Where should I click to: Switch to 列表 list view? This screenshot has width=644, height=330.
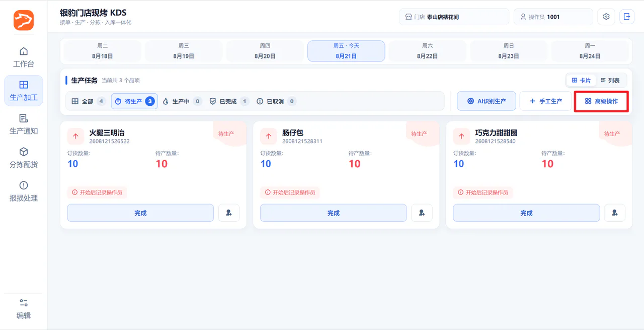click(610, 80)
